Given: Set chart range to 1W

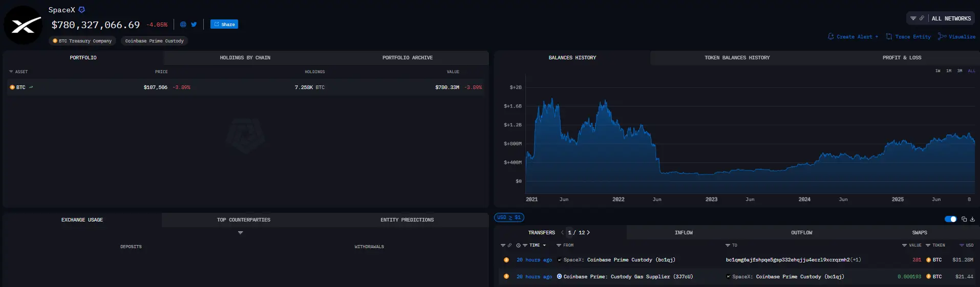Looking at the screenshot, I should 938,71.
